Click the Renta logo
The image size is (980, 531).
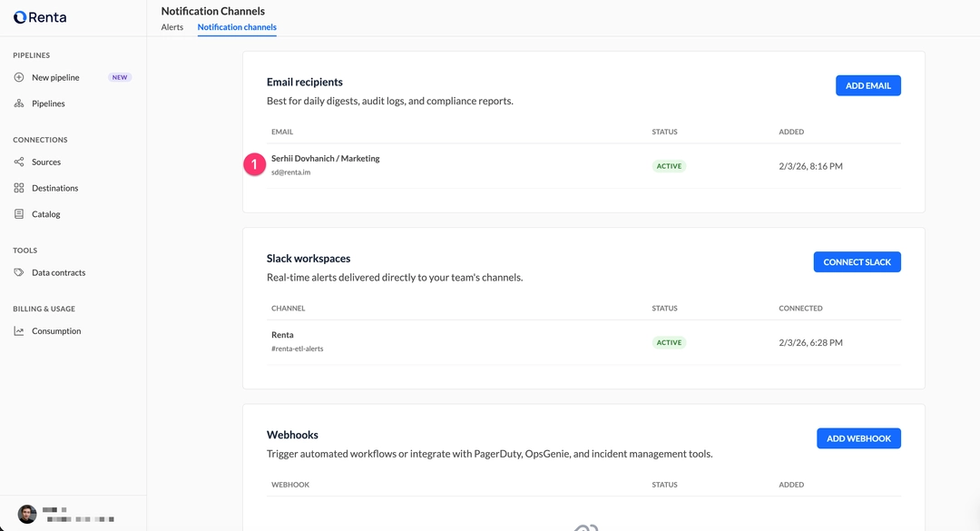click(x=40, y=17)
